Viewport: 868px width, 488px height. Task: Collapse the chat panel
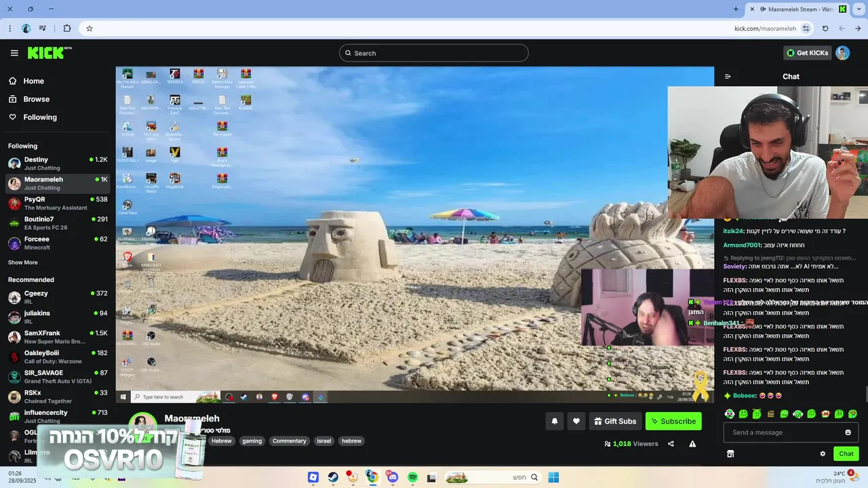point(728,77)
